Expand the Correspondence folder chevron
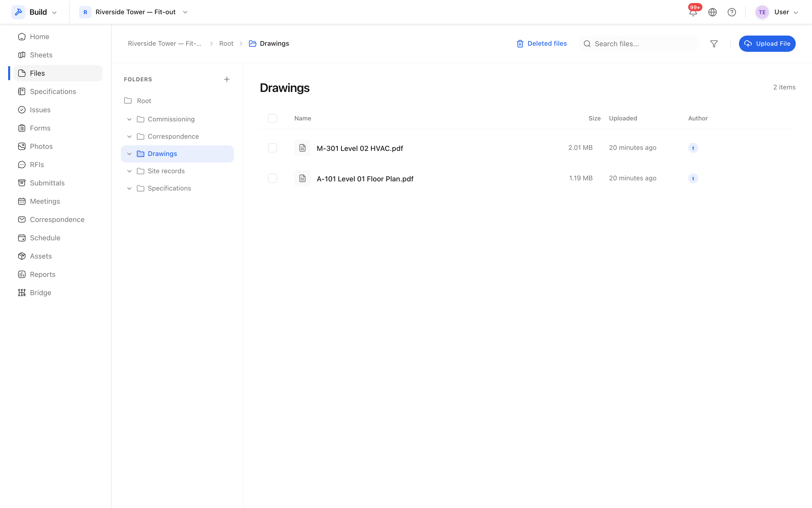Screen dimensions: 812x508 129,136
